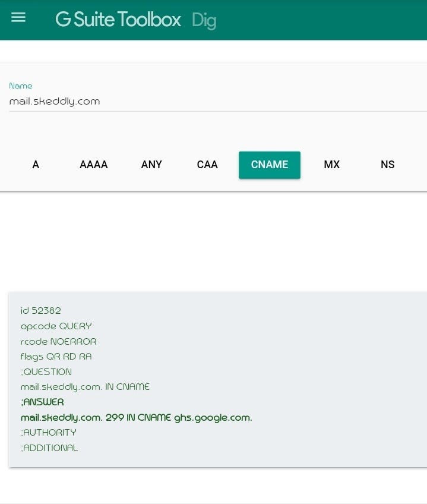Query NS records button
Screen dimensions: 427x504
[x=387, y=165]
